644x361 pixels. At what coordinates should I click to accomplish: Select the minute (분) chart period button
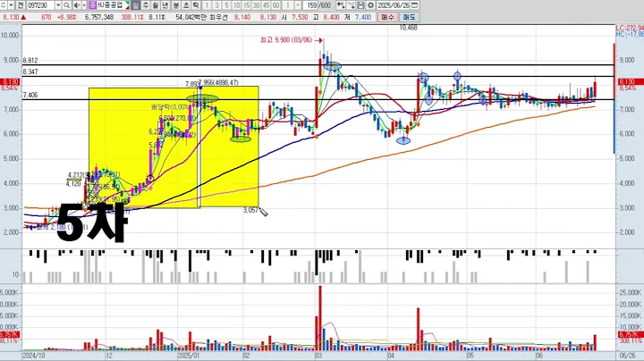click(176, 5)
